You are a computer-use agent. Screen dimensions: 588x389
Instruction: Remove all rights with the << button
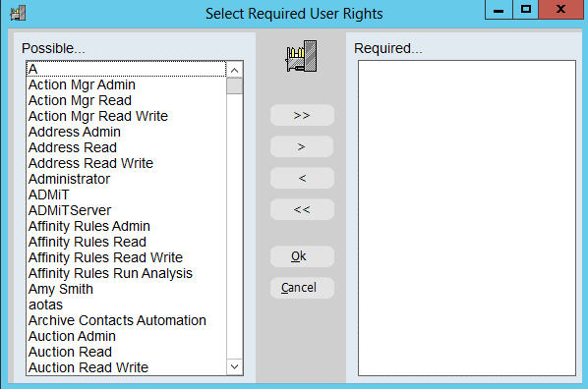[302, 209]
